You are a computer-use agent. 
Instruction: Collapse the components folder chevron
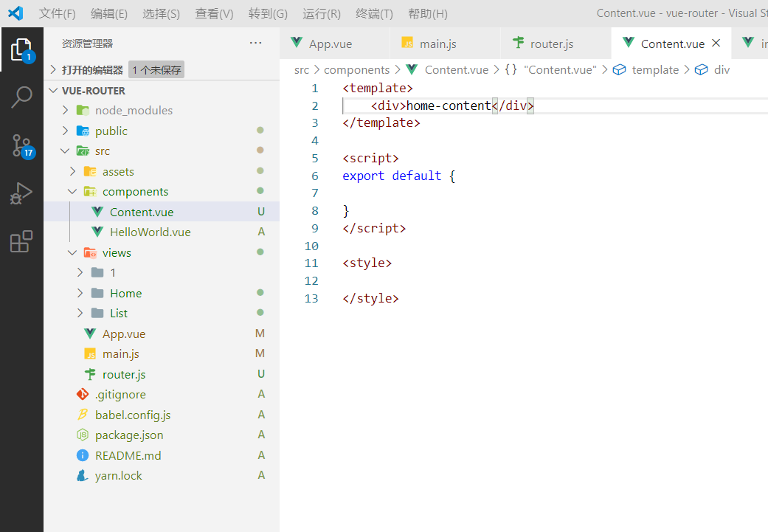(x=72, y=192)
